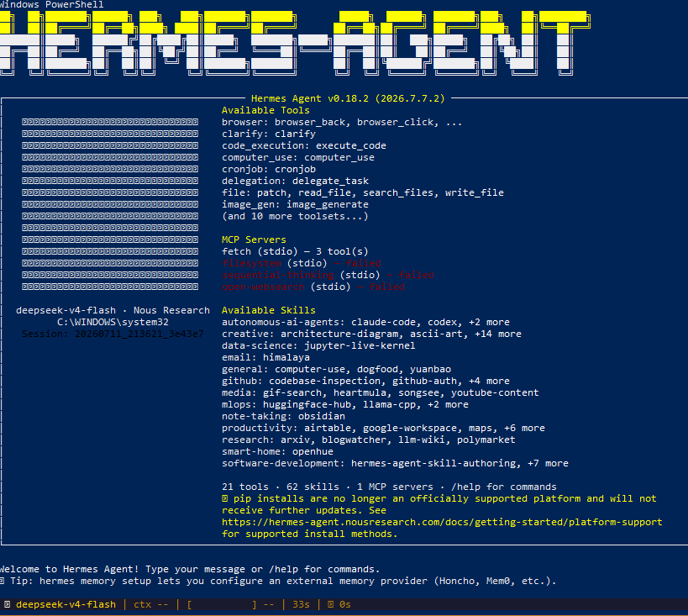Click the HERMES-AGENT ASCII art banner
The height and width of the screenshot is (616, 688).
pos(295,43)
